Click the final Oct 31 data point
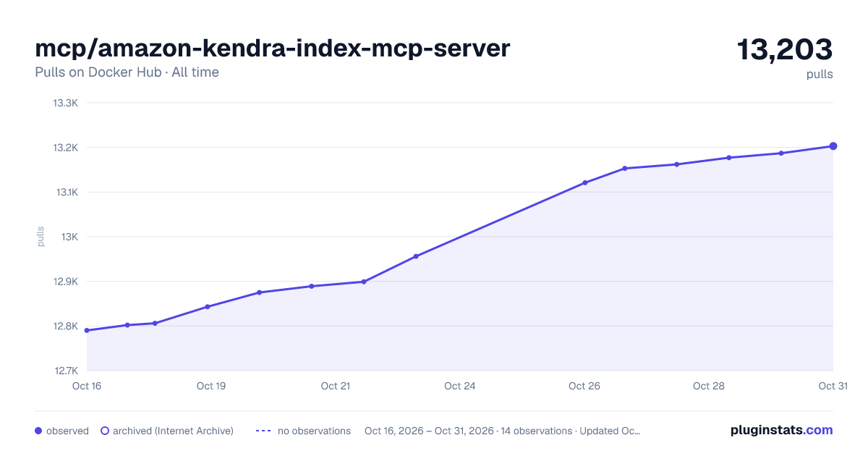The image size is (868, 456). click(x=833, y=146)
